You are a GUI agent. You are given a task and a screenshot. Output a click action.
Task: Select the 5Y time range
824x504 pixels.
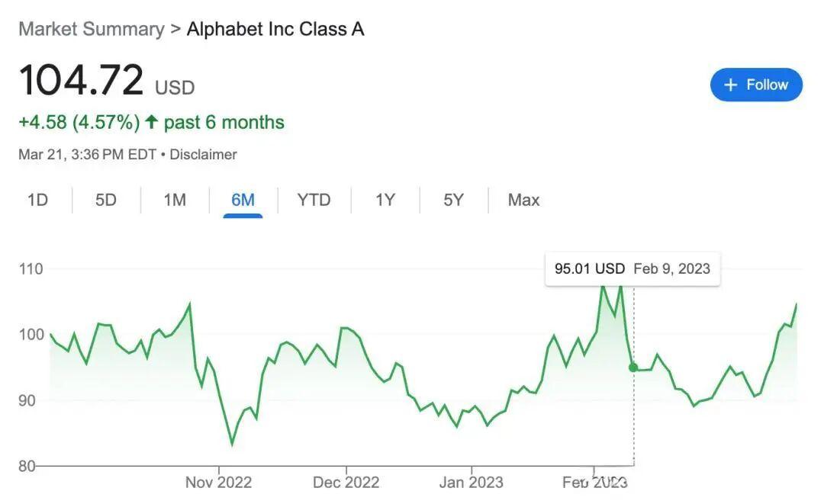[x=453, y=200]
